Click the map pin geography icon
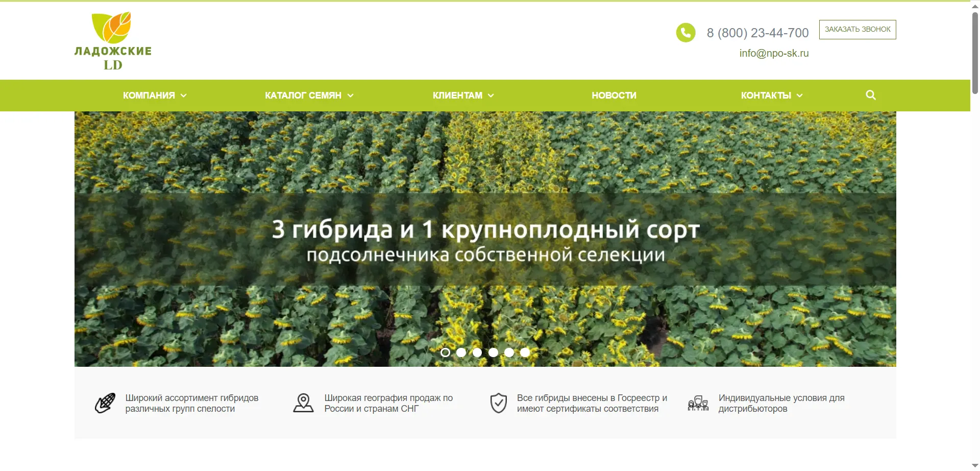Viewport: 980px width, 471px height. [x=303, y=403]
